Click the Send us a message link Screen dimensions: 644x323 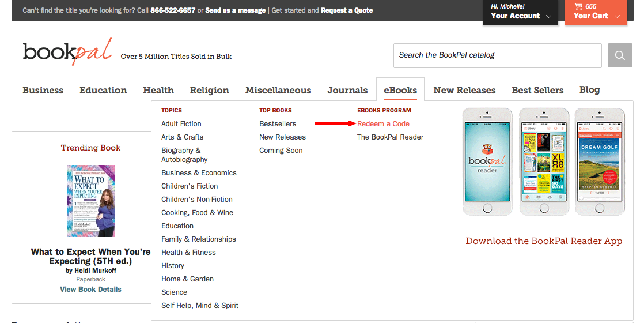click(x=236, y=10)
